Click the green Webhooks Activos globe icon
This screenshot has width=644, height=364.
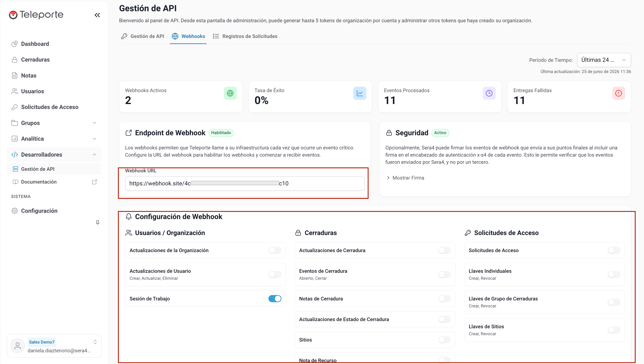point(230,93)
